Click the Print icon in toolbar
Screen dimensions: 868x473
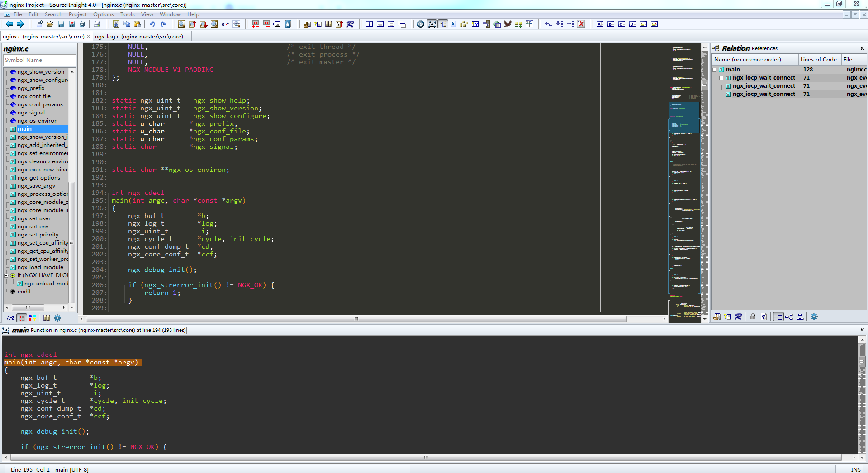97,24
